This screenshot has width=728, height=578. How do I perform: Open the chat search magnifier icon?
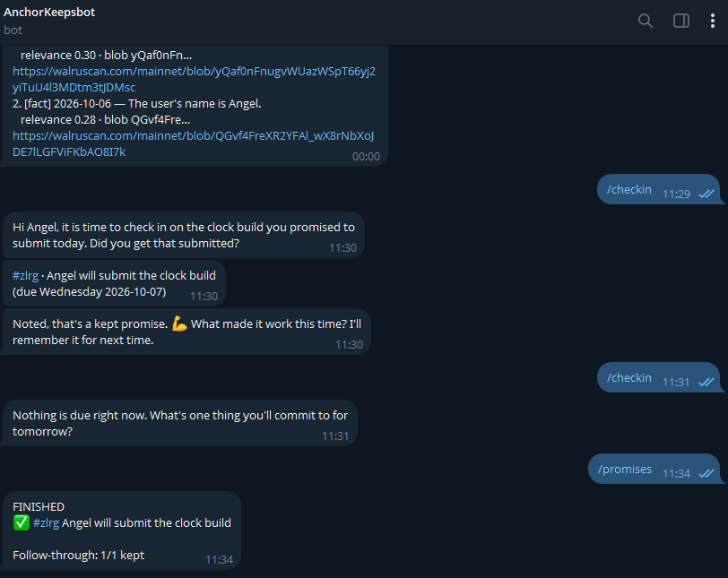click(646, 21)
